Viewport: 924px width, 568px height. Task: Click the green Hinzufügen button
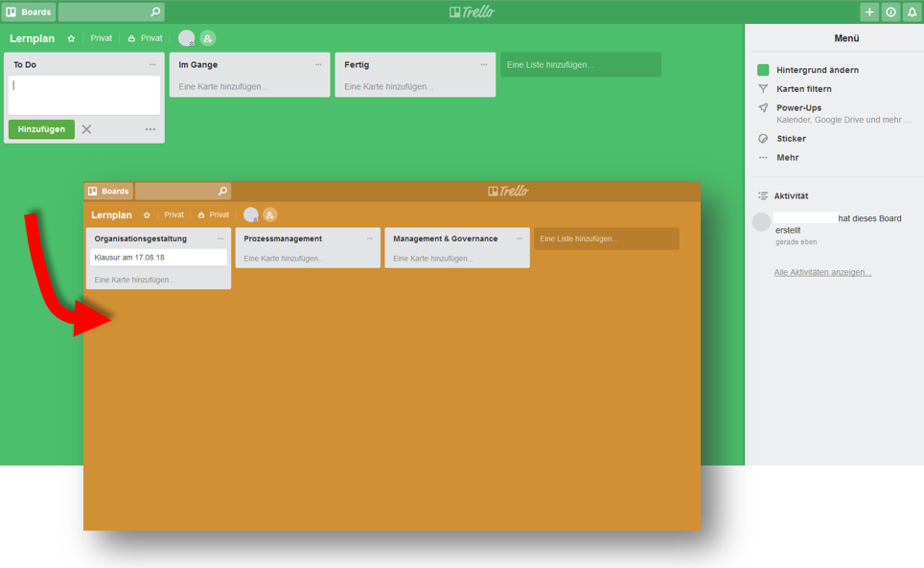[41, 129]
